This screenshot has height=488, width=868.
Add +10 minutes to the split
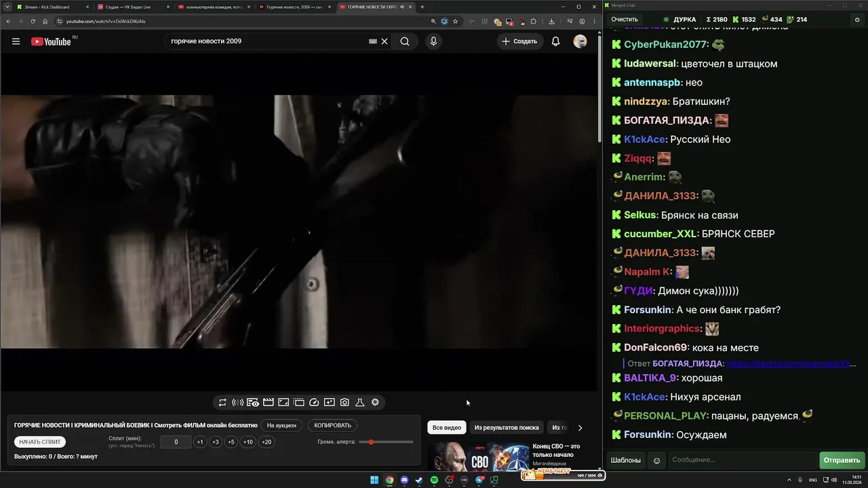[x=248, y=442]
